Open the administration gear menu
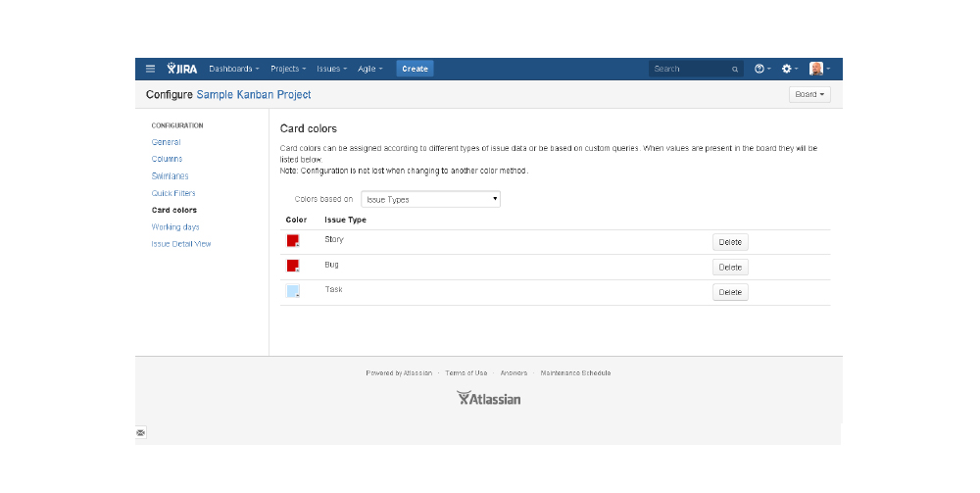 click(789, 69)
